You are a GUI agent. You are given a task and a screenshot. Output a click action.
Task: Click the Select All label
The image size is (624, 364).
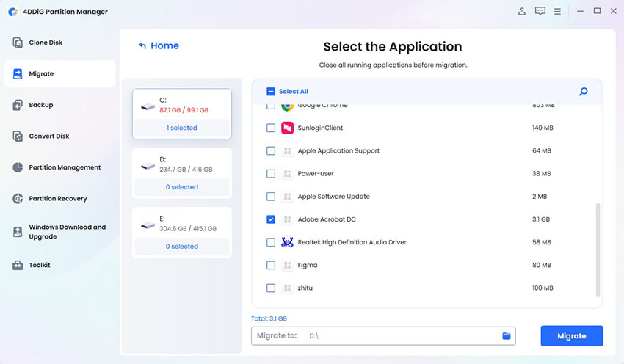tap(294, 92)
